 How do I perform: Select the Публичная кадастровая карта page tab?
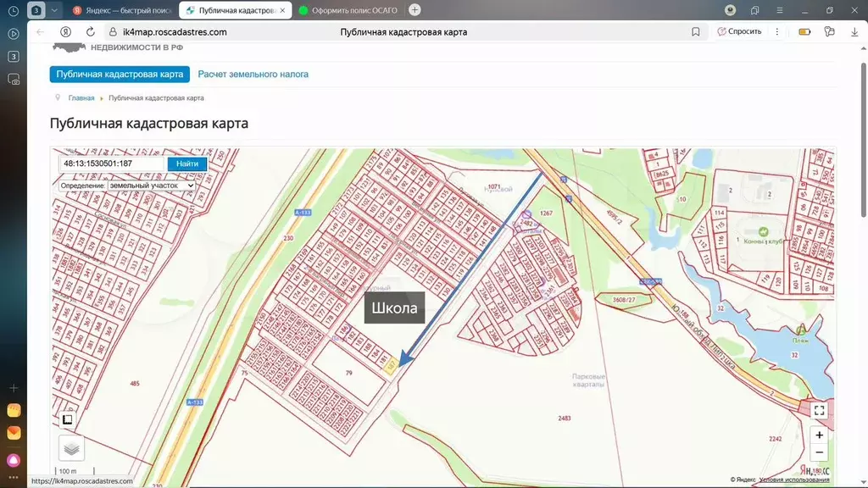point(120,75)
